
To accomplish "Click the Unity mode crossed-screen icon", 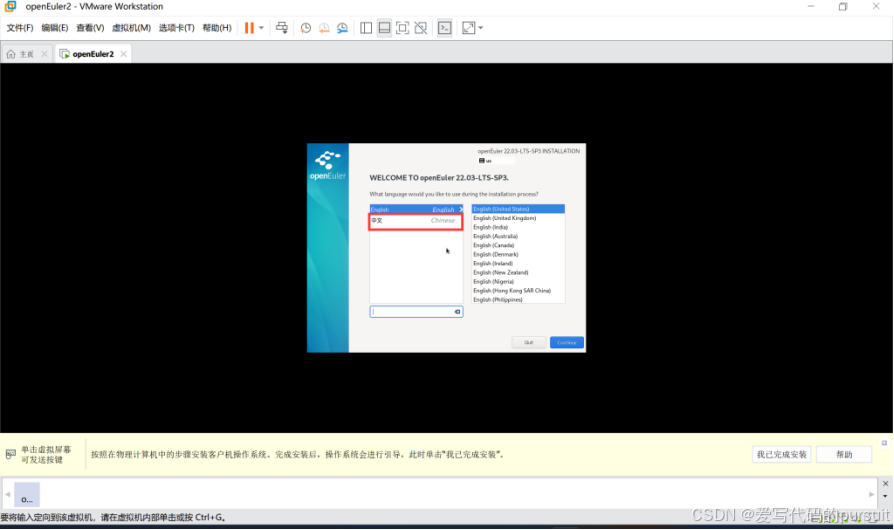I will 421,28.
